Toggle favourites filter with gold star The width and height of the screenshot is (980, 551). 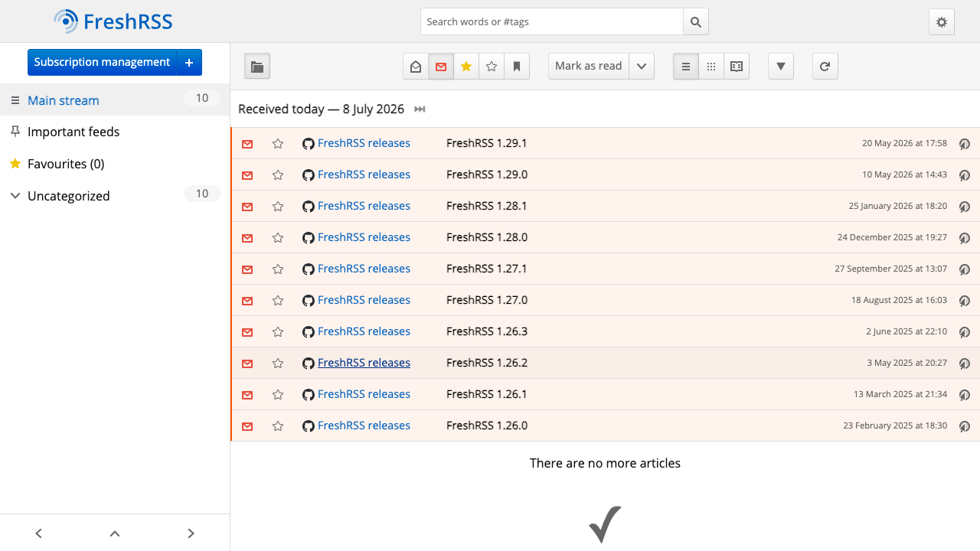point(466,67)
